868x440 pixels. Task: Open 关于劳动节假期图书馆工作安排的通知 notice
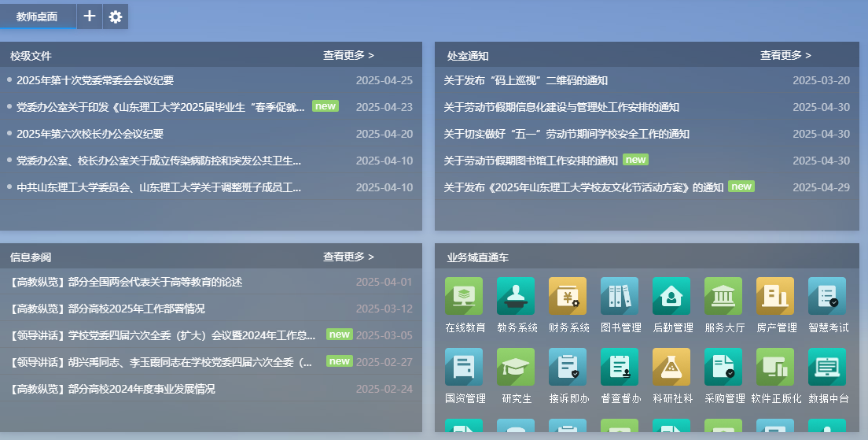coord(531,161)
